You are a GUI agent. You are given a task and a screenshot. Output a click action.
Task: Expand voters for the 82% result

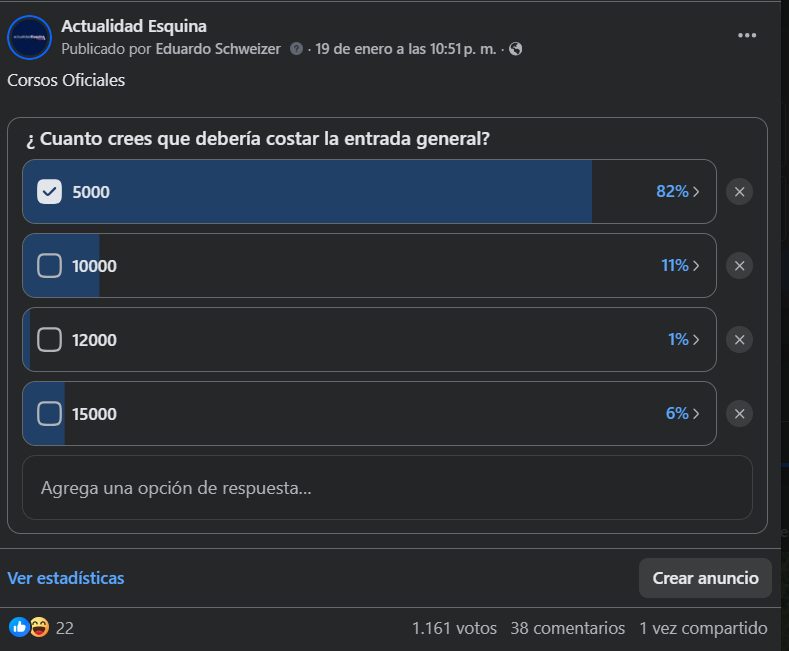pyautogui.click(x=677, y=192)
